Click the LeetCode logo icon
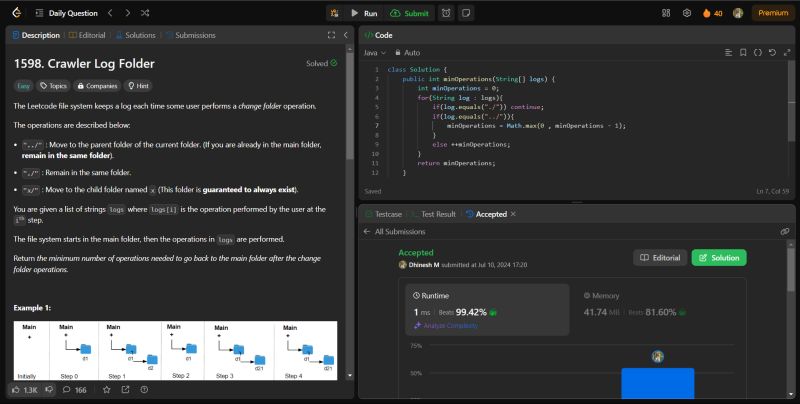 tap(15, 13)
